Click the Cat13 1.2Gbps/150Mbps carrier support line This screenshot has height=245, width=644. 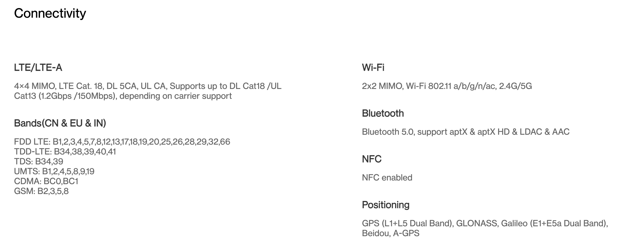click(x=123, y=96)
